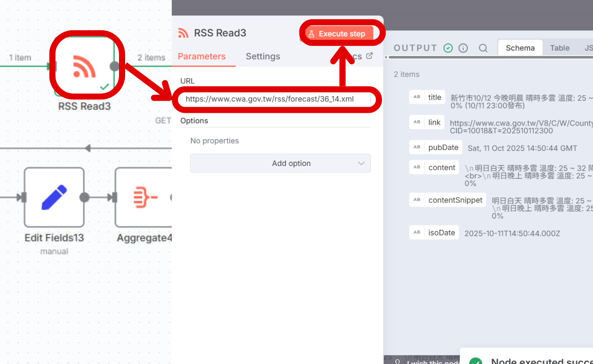Select the isoDate schema field
Image resolution: width=593 pixels, height=364 pixels.
pos(441,233)
